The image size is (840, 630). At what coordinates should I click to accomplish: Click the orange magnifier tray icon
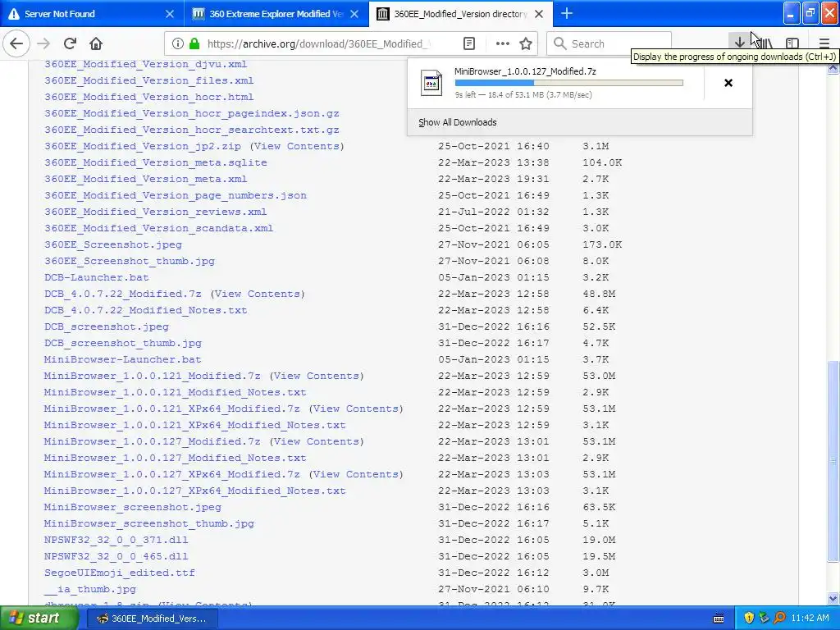pyautogui.click(x=779, y=619)
